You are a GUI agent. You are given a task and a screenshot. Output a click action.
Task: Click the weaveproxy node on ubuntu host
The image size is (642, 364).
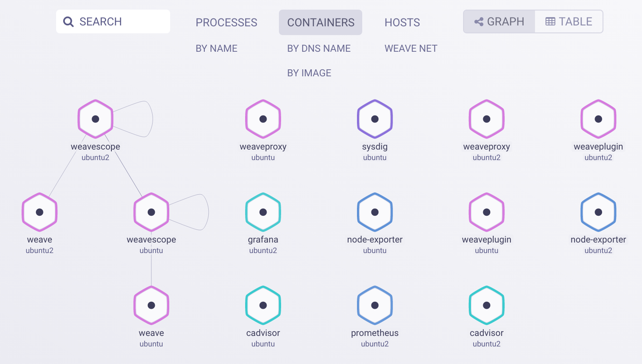point(263,119)
